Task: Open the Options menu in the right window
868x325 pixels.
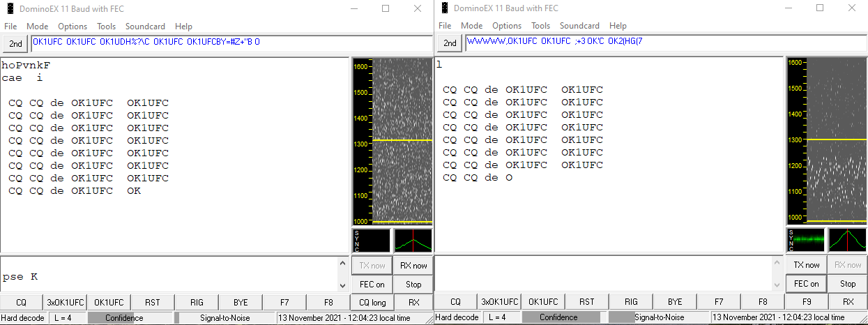Action: [x=507, y=26]
